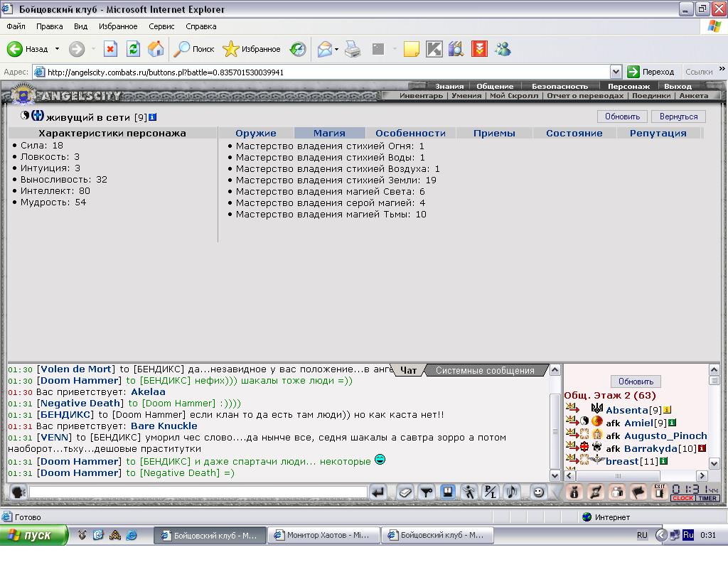Toggle the sound speaker icon in chat bar
Screen dimensions: 728x584
pos(512,492)
